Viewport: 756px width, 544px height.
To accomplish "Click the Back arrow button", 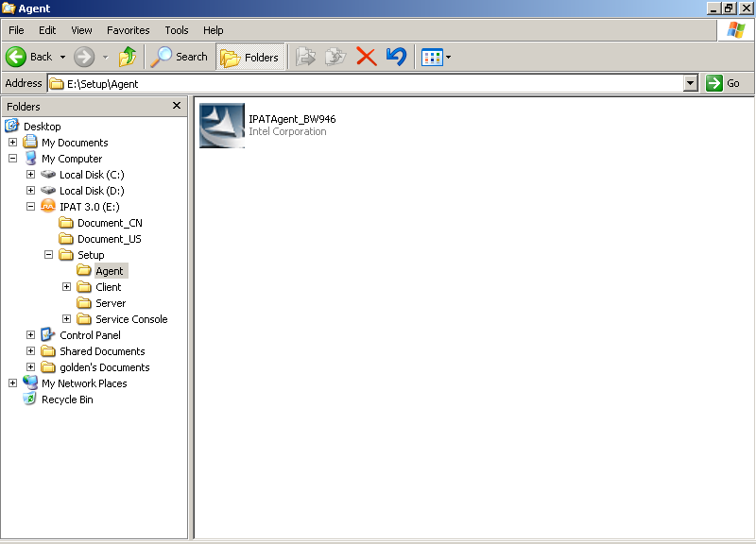I will tap(29, 57).
